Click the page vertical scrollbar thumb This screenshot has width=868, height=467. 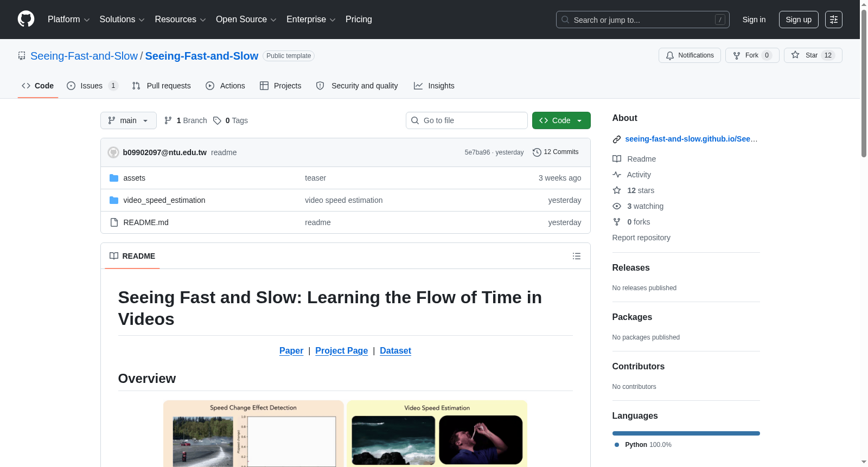click(864, 84)
